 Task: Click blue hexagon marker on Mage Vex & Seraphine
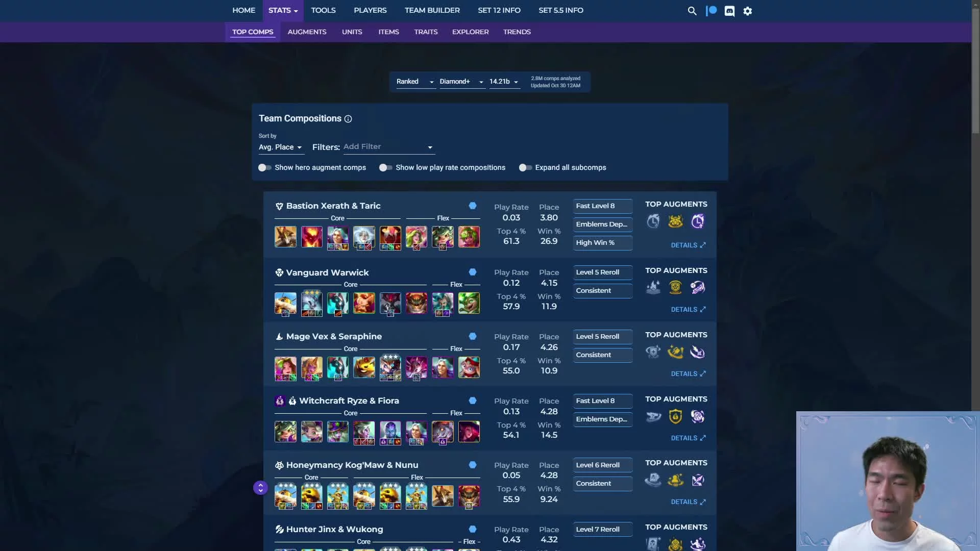[x=473, y=336]
